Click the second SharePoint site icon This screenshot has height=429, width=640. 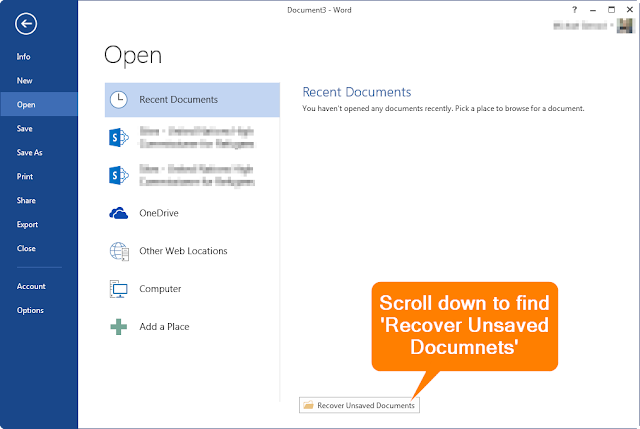click(119, 176)
